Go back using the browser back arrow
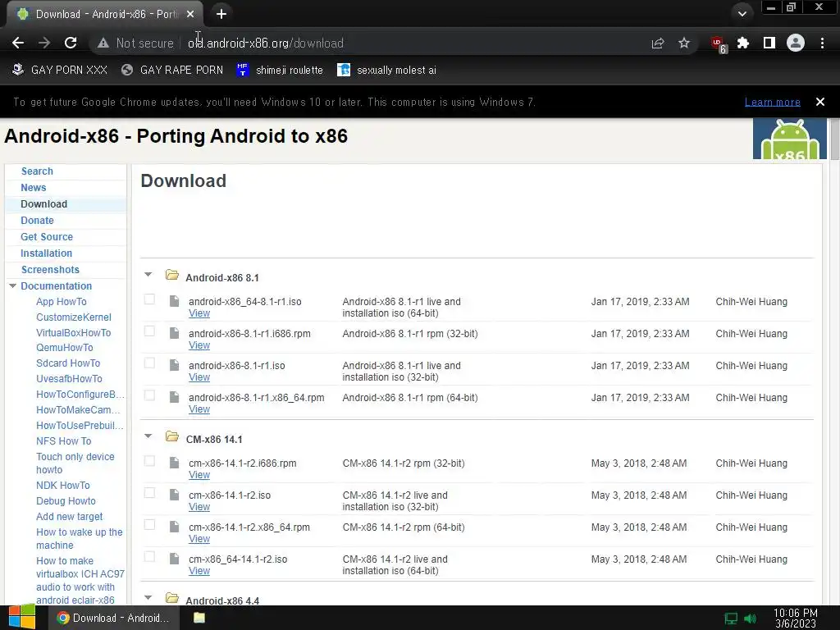Image resolution: width=840 pixels, height=630 pixels. pos(18,43)
